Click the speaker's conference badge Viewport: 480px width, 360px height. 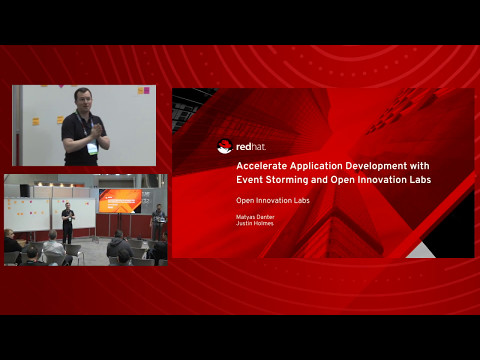pyautogui.click(x=92, y=149)
